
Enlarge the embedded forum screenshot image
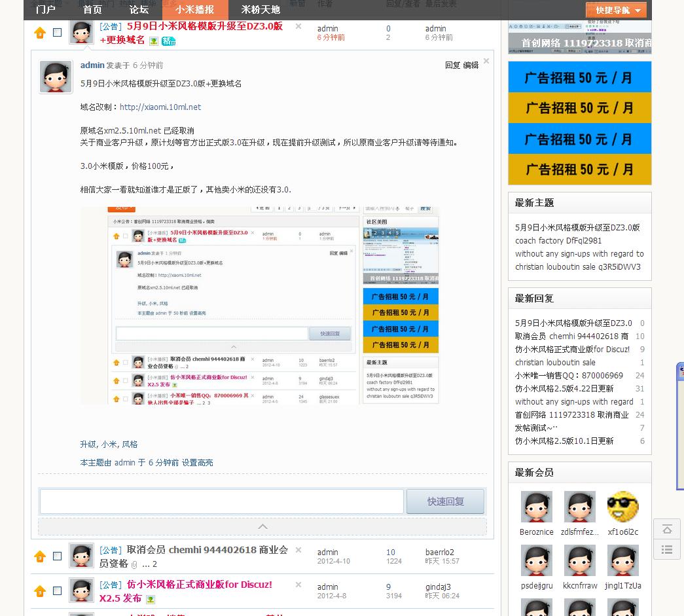pyautogui.click(x=260, y=306)
